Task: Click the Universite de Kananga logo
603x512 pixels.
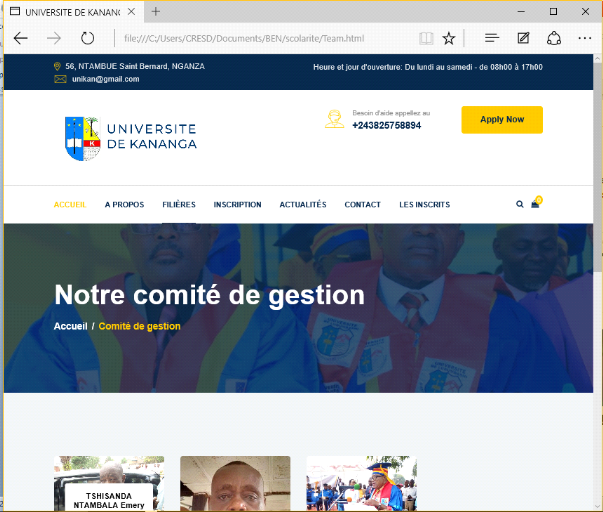Action: click(131, 138)
